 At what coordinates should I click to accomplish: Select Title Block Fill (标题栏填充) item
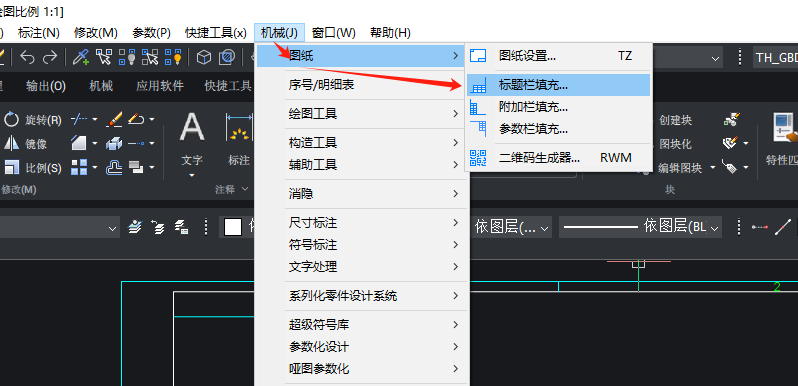(559, 85)
